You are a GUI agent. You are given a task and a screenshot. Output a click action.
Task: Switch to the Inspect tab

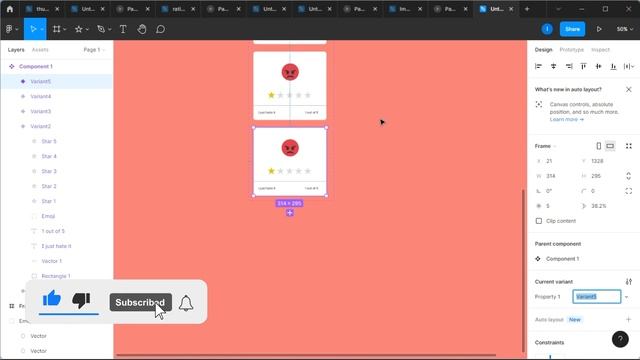click(600, 50)
